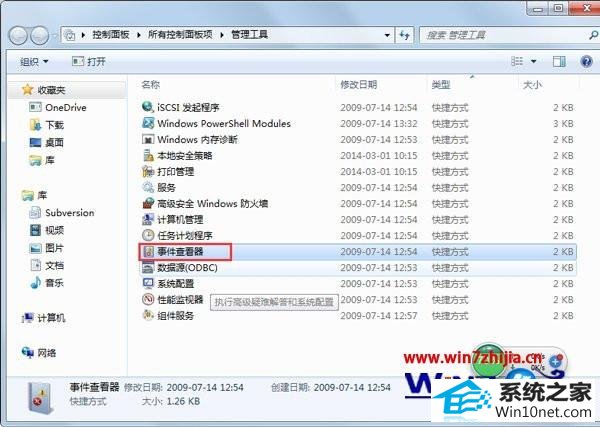This screenshot has width=600, height=427.
Task: Click the 高级安全 Windows 防火墙 icon
Action: coord(148,203)
